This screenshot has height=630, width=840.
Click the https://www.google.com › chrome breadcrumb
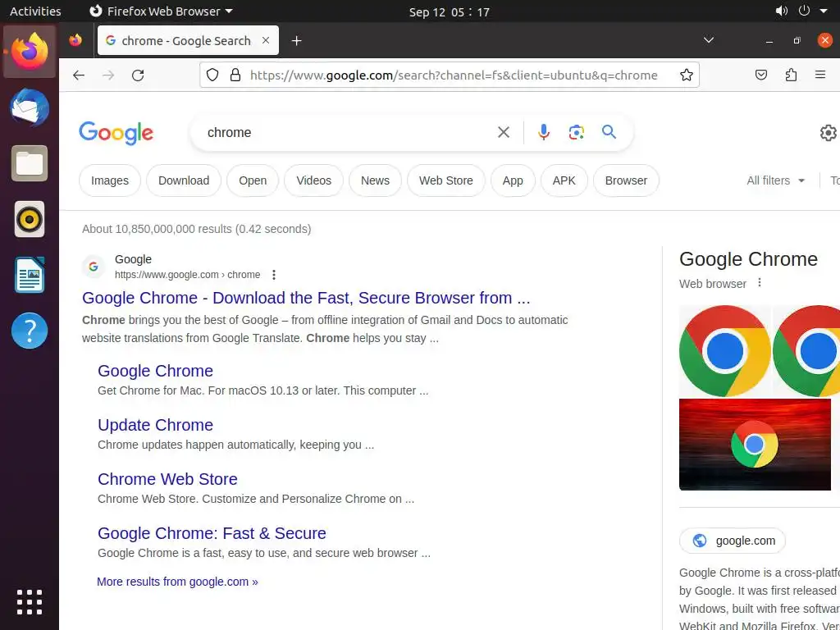[x=188, y=275]
